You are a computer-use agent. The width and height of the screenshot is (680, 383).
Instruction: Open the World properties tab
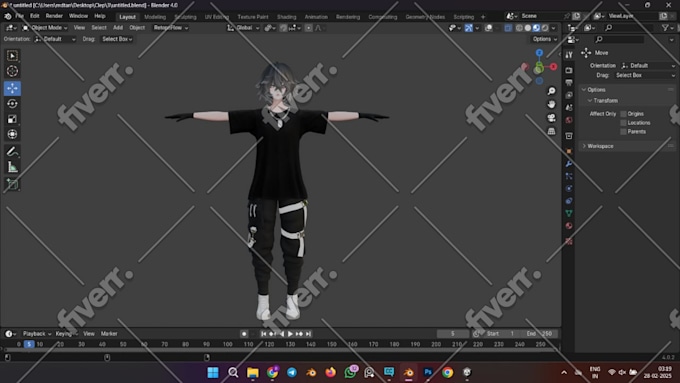pos(569,120)
